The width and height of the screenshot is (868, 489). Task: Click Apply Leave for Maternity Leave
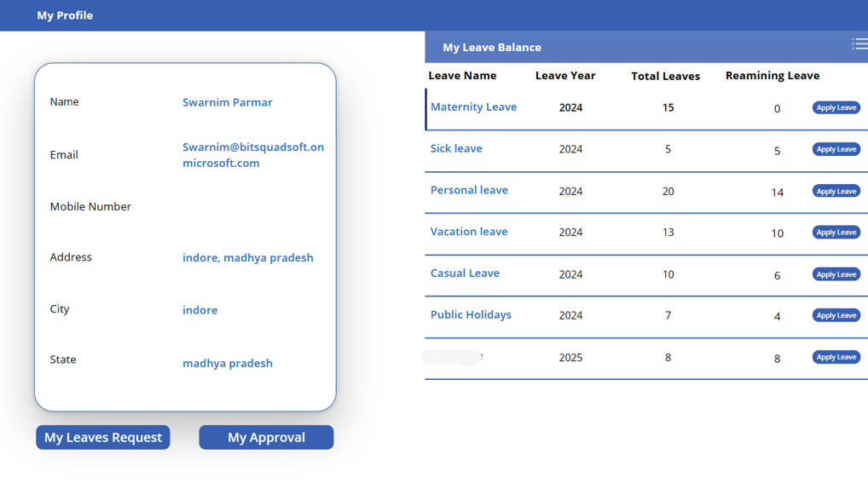836,108
